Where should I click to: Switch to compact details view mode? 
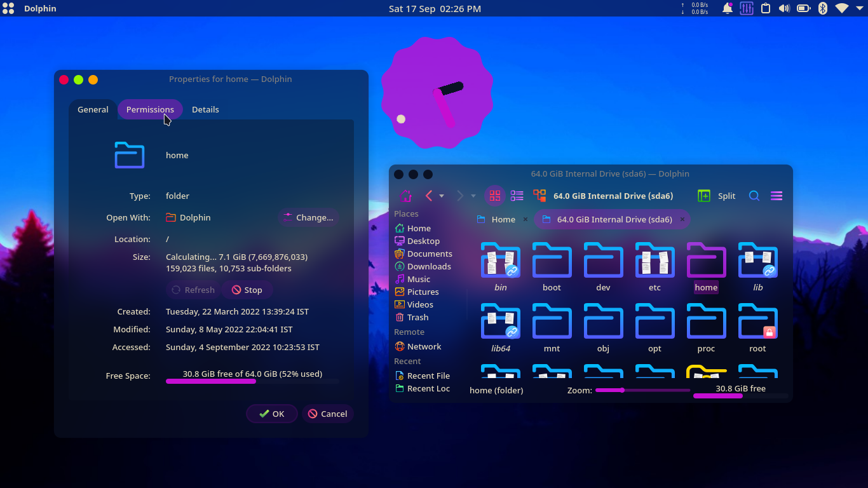point(517,196)
